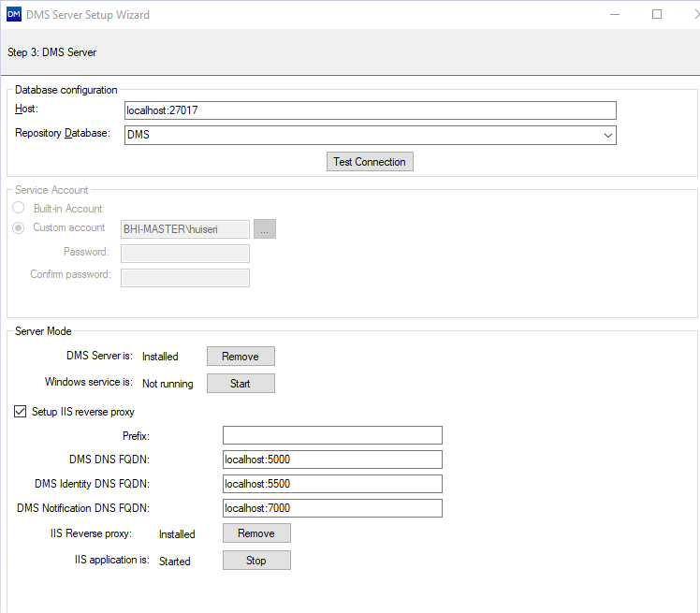Select the Custom account radio button
700x613 pixels.
coord(19,227)
